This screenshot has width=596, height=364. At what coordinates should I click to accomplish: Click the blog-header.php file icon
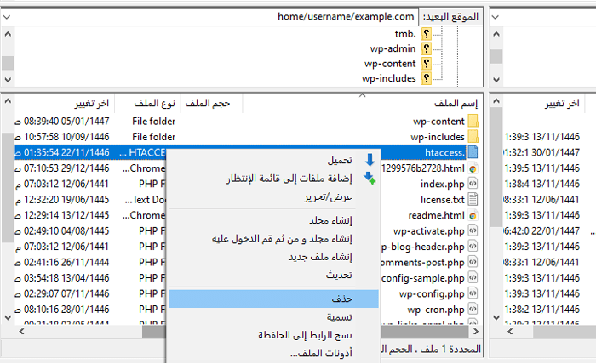pyautogui.click(x=473, y=247)
